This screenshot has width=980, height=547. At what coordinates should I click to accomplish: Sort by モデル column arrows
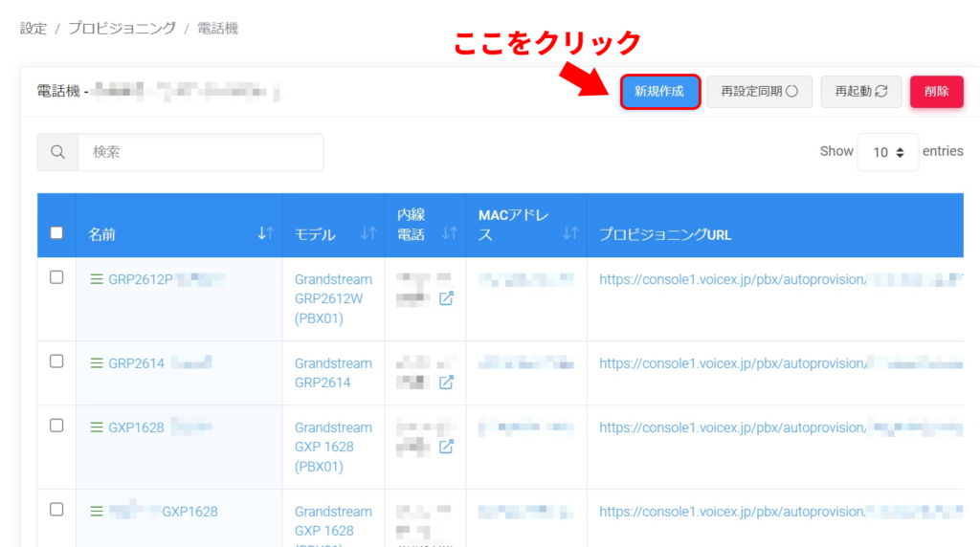point(367,233)
